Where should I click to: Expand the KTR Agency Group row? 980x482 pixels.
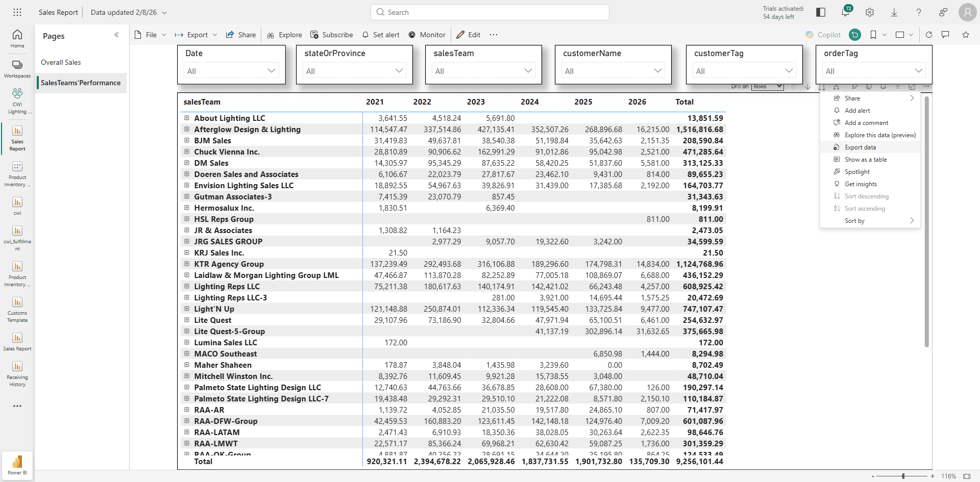[187, 264]
